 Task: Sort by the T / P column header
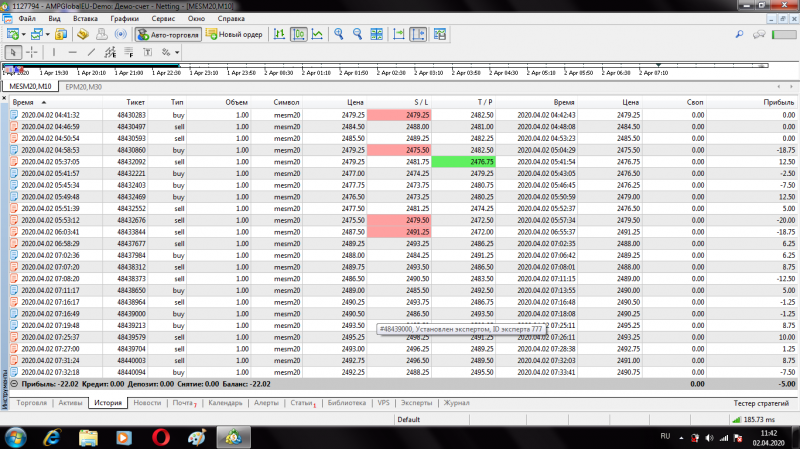463,102
